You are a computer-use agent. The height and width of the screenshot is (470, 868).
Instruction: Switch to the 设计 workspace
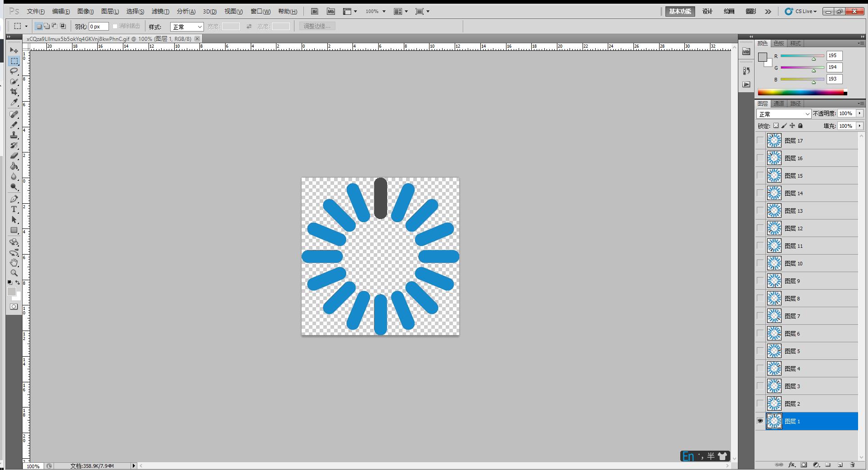click(707, 12)
